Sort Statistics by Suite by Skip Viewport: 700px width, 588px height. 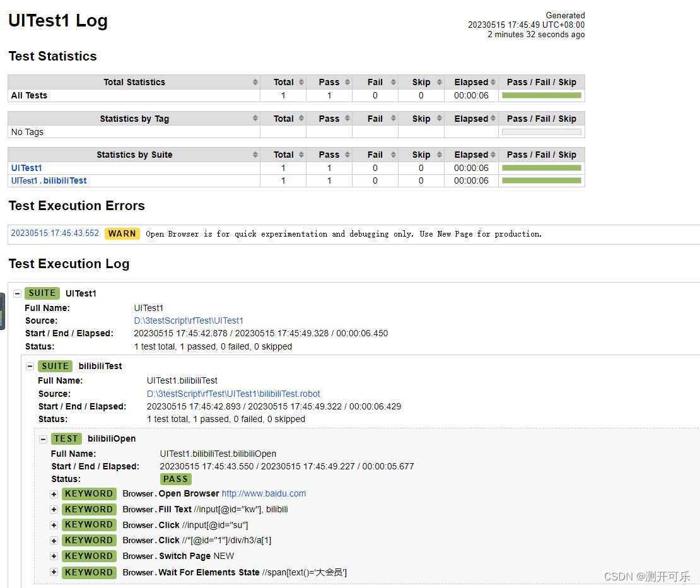click(x=440, y=155)
